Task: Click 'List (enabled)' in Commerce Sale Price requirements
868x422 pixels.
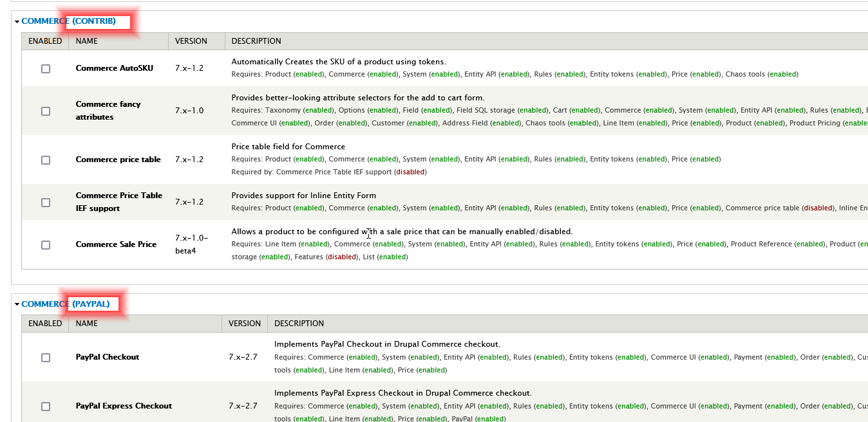Action: [x=386, y=257]
